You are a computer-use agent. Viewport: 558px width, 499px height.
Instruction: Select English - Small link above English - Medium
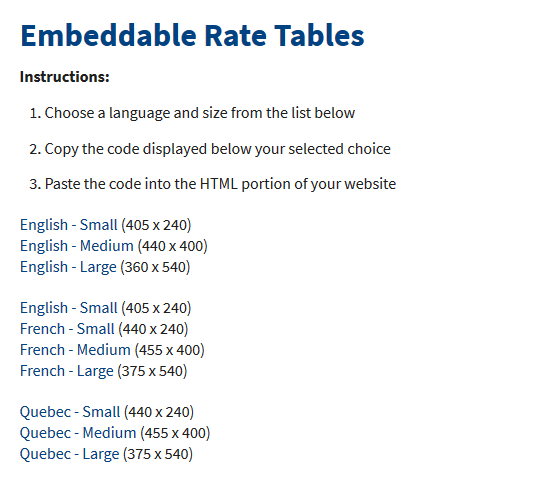coord(68,225)
